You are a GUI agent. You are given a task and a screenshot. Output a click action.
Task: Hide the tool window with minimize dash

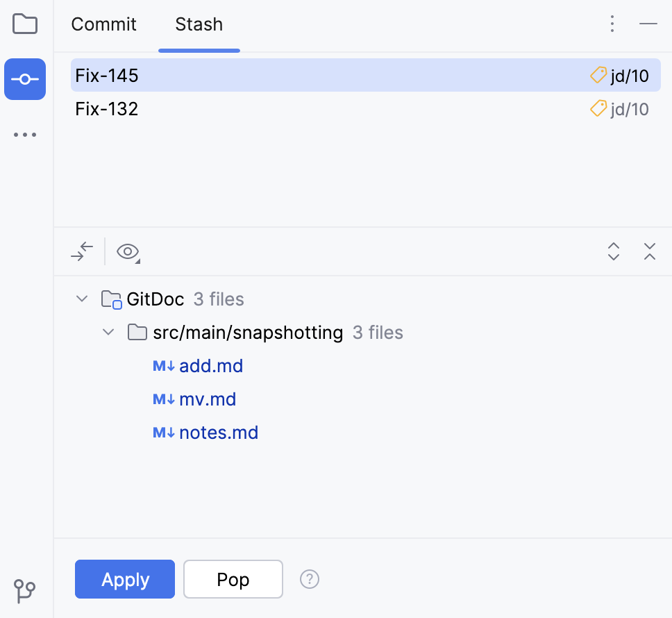(x=648, y=24)
